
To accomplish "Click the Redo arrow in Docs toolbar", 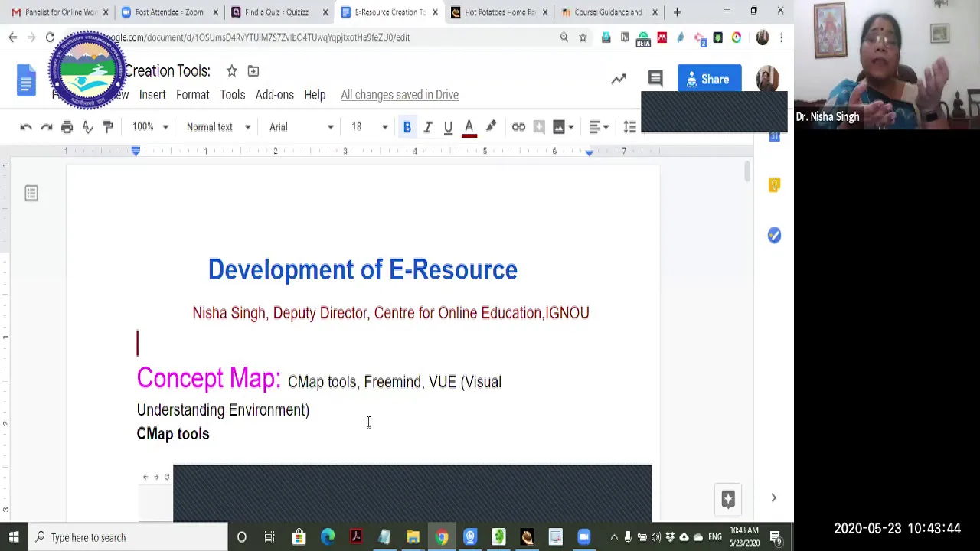I will pyautogui.click(x=47, y=127).
